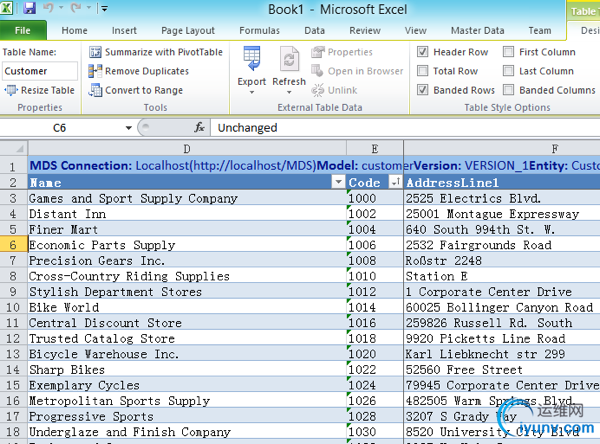Open the Data ribbon tab
This screenshot has width=600, height=444.
315,31
